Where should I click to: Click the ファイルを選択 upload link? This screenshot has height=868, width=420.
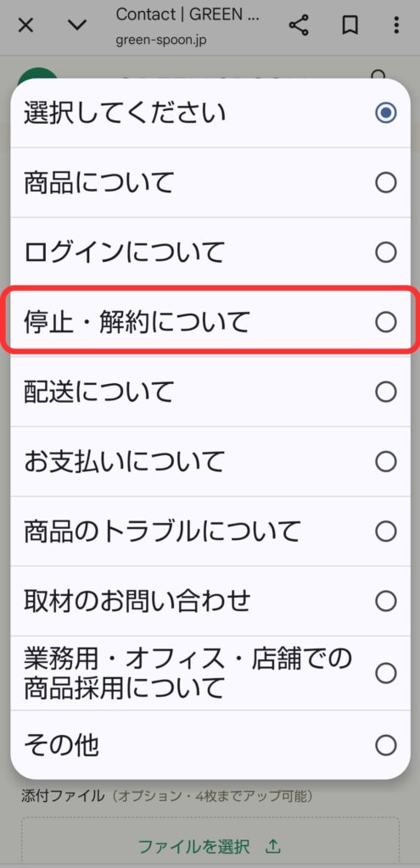tap(193, 846)
